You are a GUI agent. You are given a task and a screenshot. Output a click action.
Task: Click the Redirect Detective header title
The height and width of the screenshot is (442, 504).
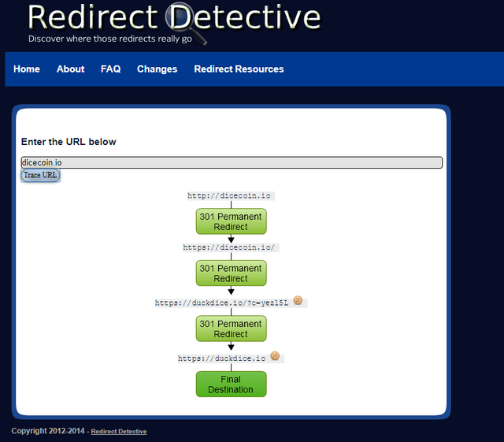[x=175, y=17]
